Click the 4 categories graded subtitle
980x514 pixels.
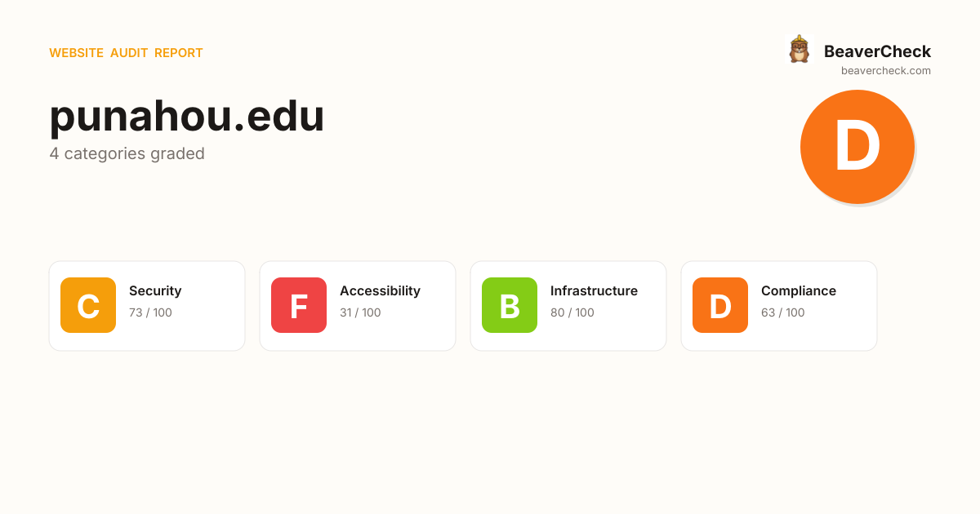pos(127,153)
